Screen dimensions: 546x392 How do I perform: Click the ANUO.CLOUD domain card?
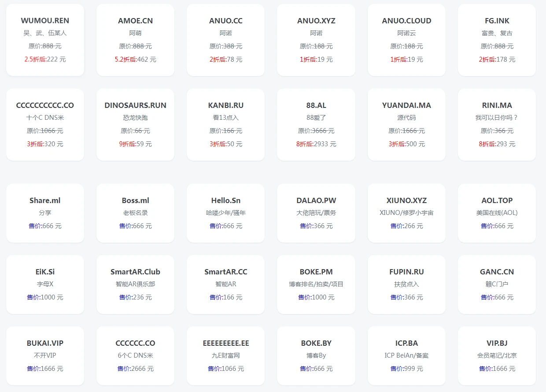pos(406,40)
